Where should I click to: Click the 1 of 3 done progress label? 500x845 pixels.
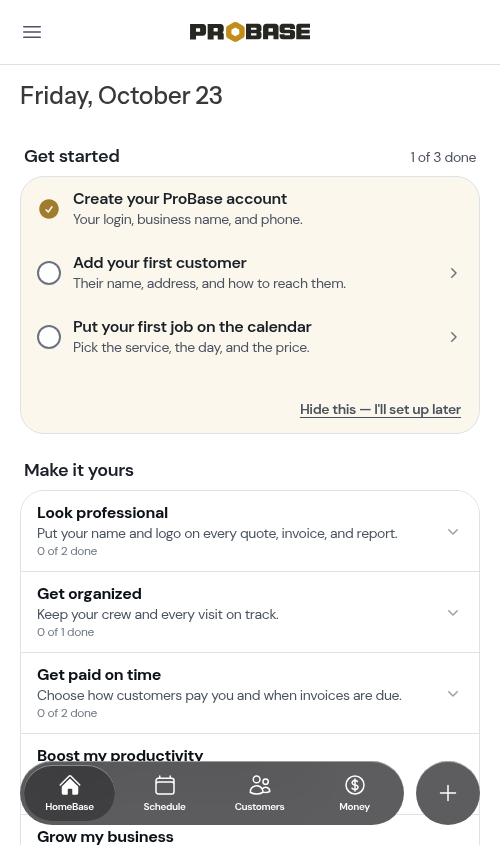click(x=443, y=157)
